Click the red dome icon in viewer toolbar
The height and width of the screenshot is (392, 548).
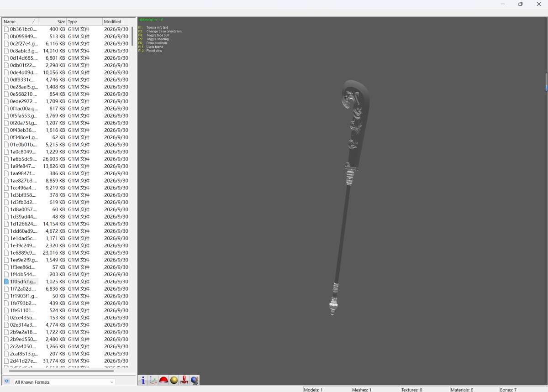point(163,380)
